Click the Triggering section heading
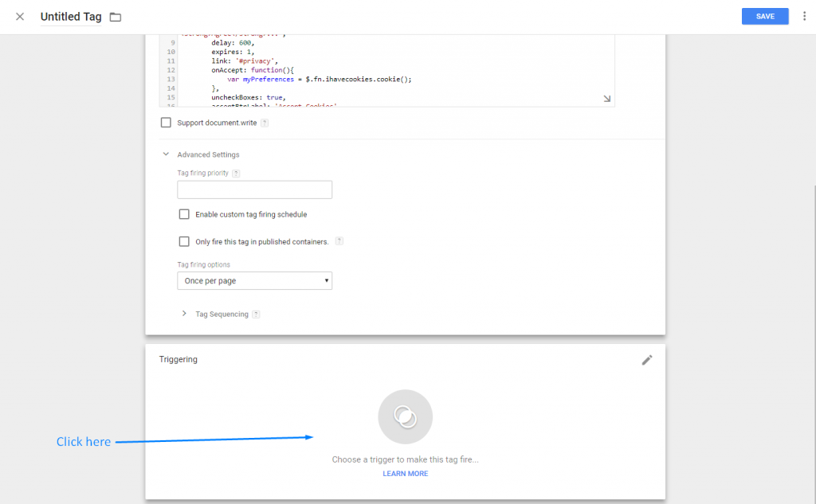Image resolution: width=816 pixels, height=504 pixels. tap(178, 359)
